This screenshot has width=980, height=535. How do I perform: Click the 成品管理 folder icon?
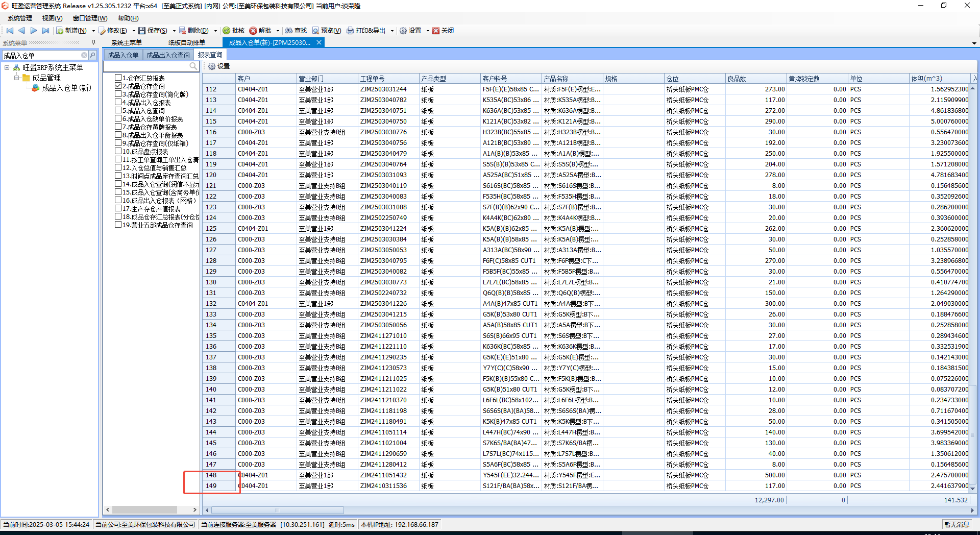[x=26, y=78]
